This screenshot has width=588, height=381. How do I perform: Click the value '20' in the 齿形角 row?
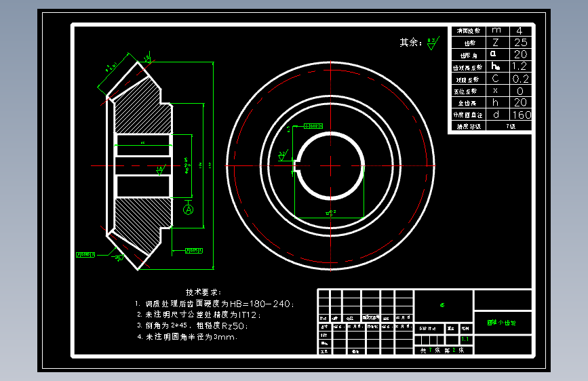[x=520, y=54]
